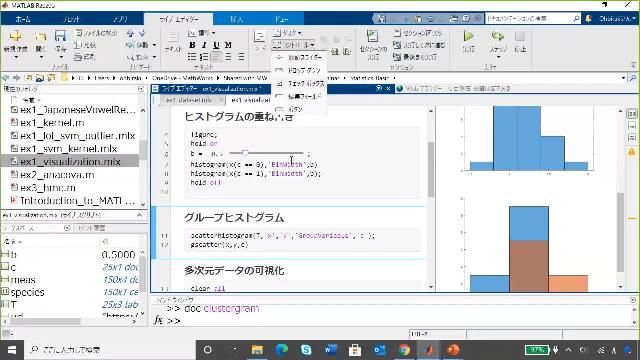Toggle Monospace formatting
The height and width of the screenshot is (360, 640).
[229, 45]
